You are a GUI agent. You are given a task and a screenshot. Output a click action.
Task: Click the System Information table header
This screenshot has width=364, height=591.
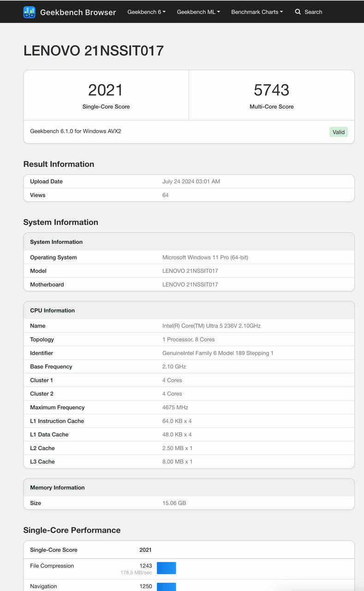click(189, 242)
